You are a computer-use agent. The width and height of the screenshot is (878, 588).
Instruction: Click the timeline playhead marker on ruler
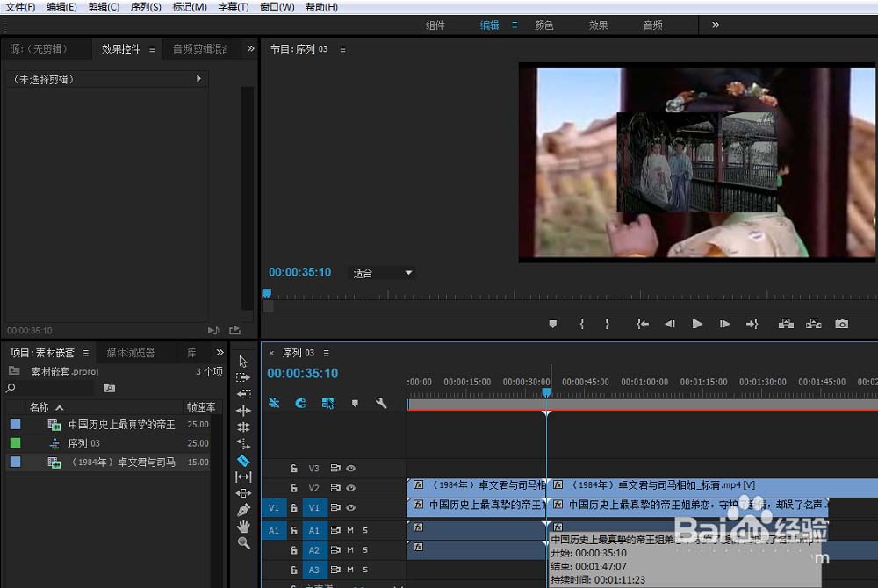point(546,393)
